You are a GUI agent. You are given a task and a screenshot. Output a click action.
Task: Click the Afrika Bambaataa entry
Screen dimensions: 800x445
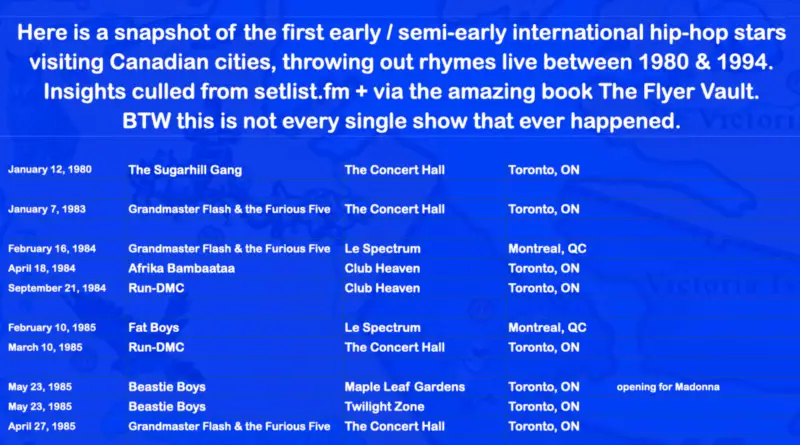pyautogui.click(x=182, y=268)
